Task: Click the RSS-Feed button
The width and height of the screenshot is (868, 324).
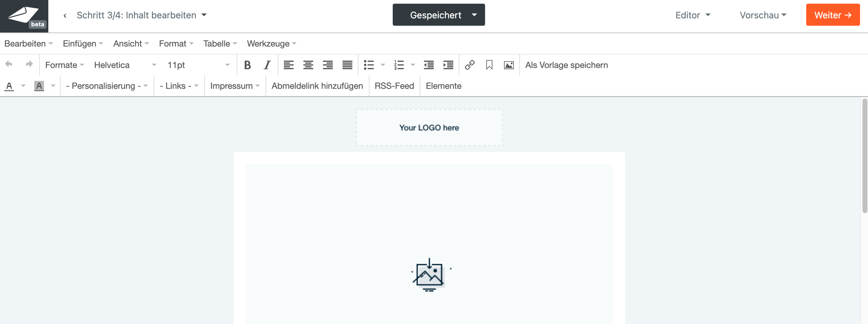Action: click(394, 86)
